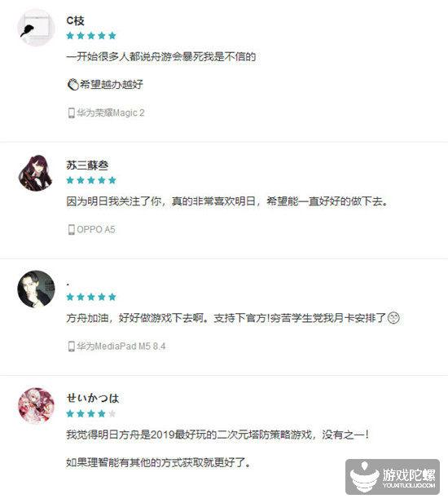Open 苏三蘇叁's anime girl avatar
Screen dimensions: 448x503
click(x=36, y=173)
